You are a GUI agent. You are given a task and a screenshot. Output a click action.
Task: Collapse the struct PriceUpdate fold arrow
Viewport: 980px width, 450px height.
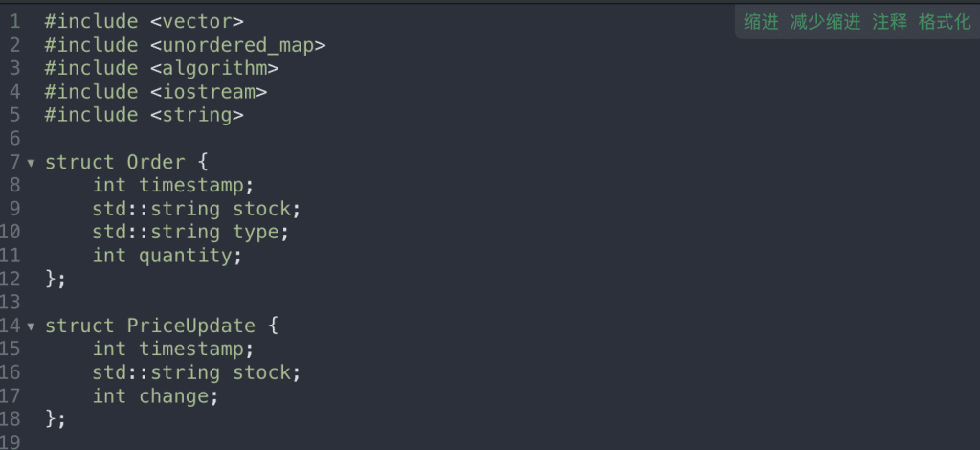point(32,326)
